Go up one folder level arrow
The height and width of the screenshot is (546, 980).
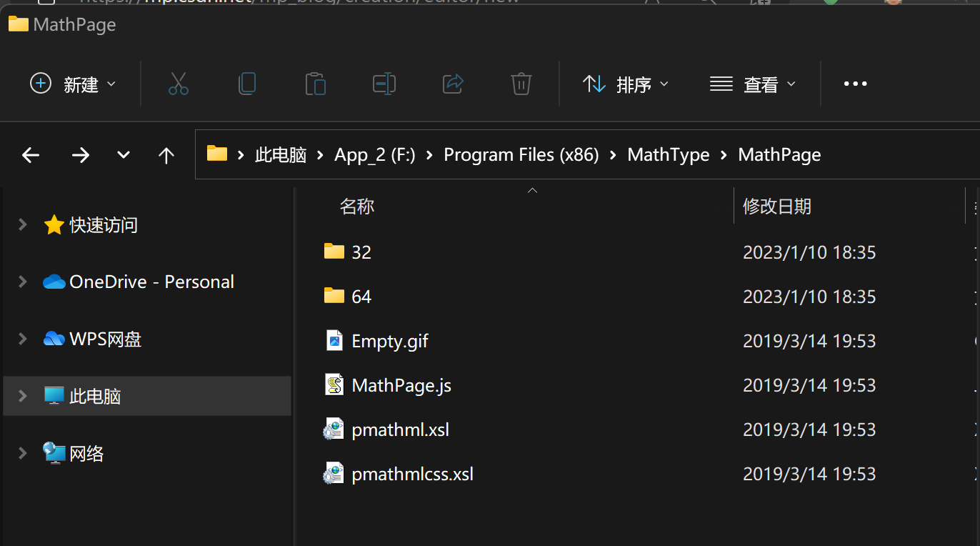[x=166, y=154]
